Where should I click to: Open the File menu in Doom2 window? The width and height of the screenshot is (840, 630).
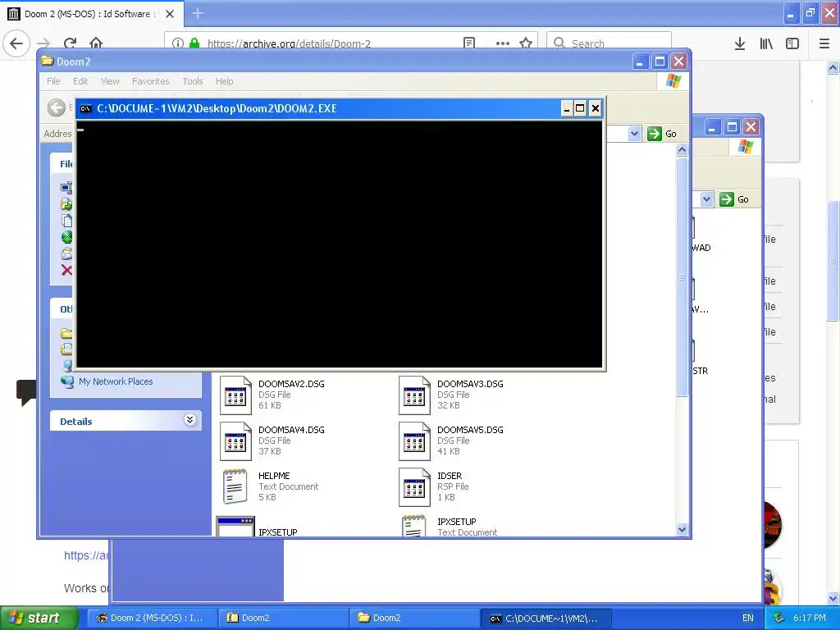pyautogui.click(x=53, y=81)
